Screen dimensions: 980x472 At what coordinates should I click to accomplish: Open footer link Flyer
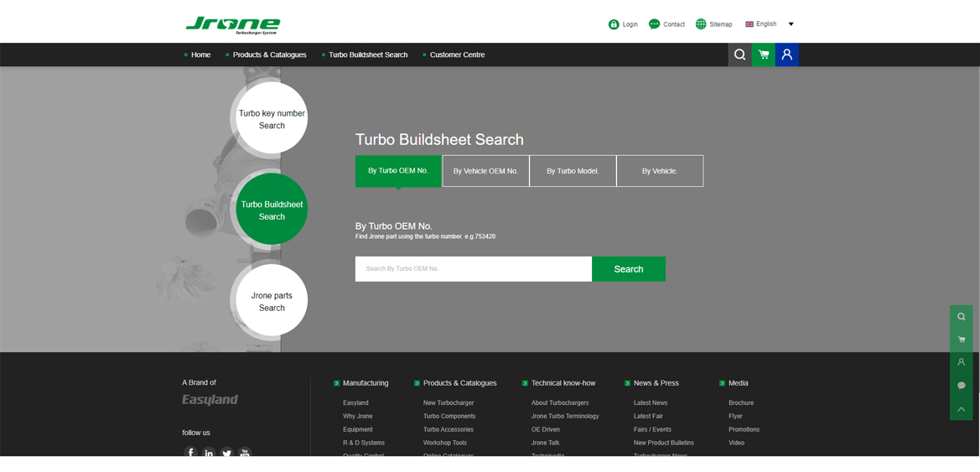coord(735,417)
